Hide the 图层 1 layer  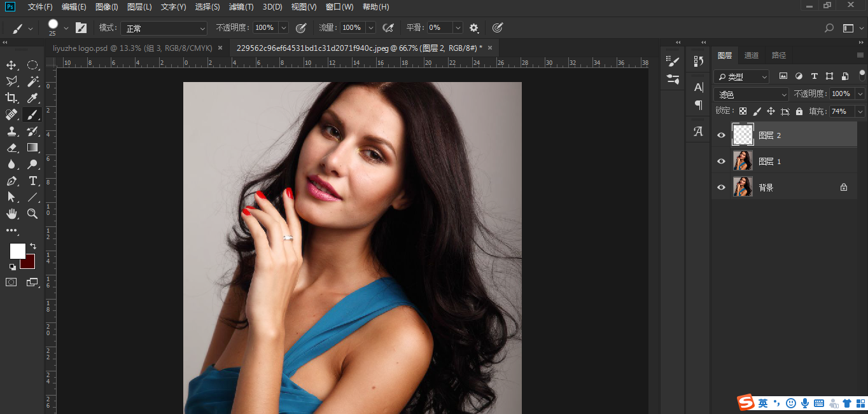[x=721, y=162]
